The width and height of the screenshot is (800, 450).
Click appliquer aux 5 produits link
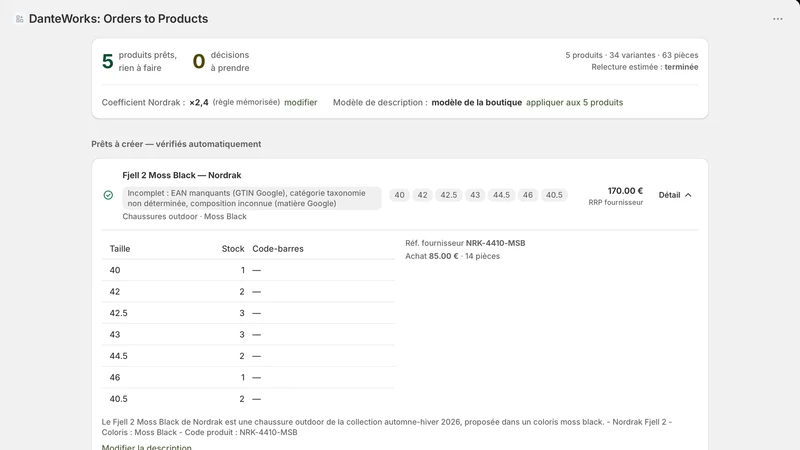(x=574, y=102)
